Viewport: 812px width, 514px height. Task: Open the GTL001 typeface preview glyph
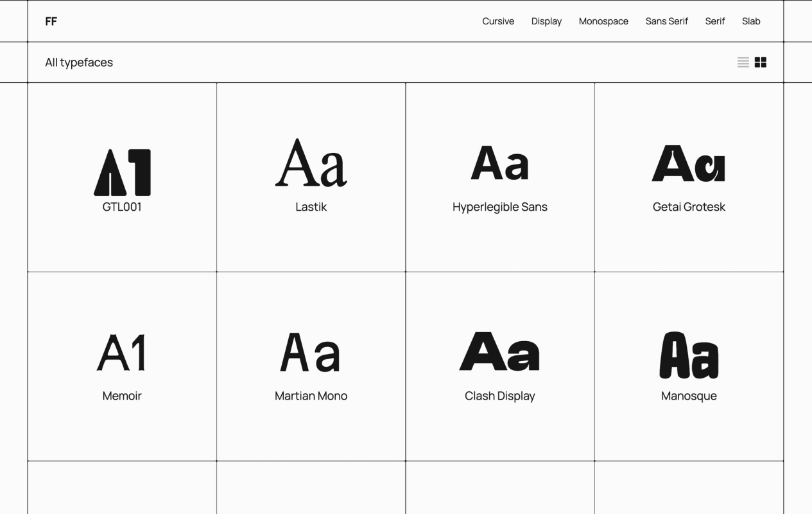122,172
